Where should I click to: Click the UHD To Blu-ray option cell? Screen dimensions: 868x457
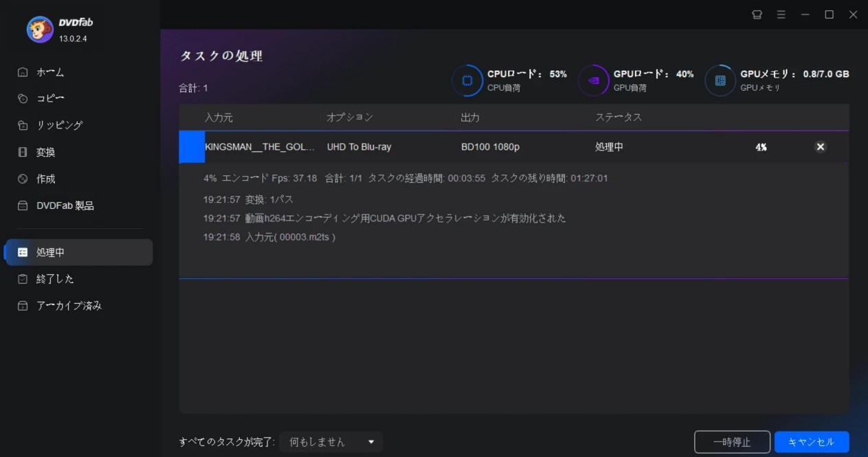359,147
